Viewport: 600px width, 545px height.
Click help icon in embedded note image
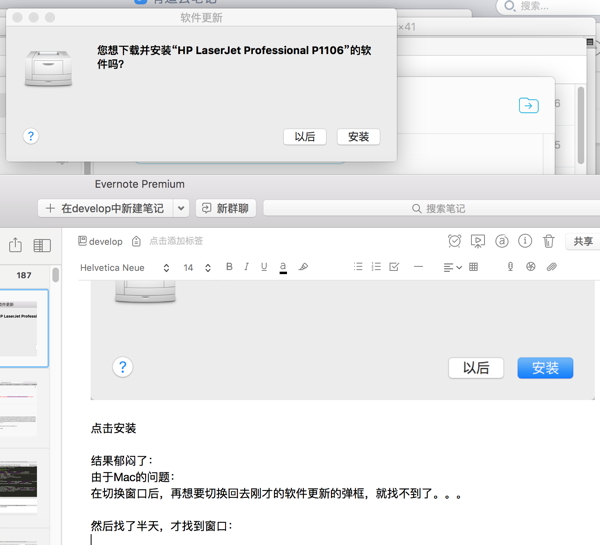[x=122, y=367]
